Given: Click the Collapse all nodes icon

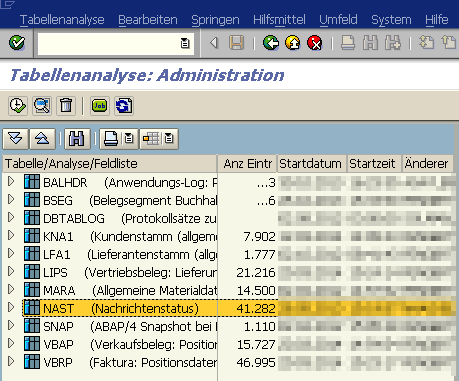Looking at the screenshot, I should pyautogui.click(x=42, y=138).
